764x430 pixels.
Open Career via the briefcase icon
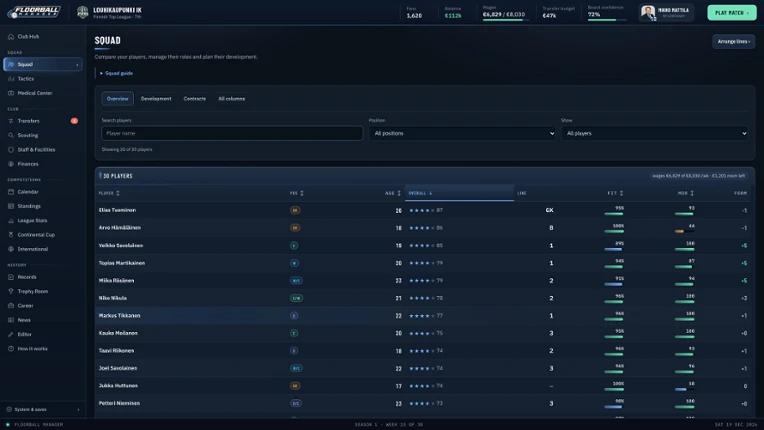[x=11, y=306]
